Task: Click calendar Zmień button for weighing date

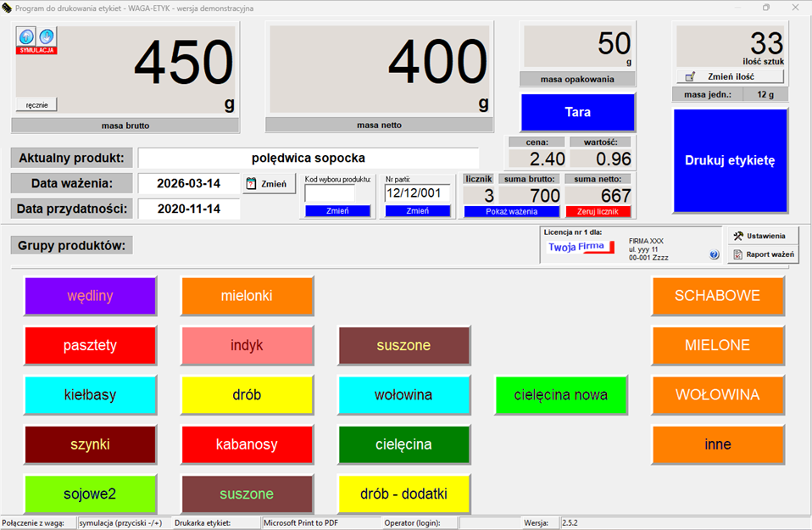Action: 269,183
